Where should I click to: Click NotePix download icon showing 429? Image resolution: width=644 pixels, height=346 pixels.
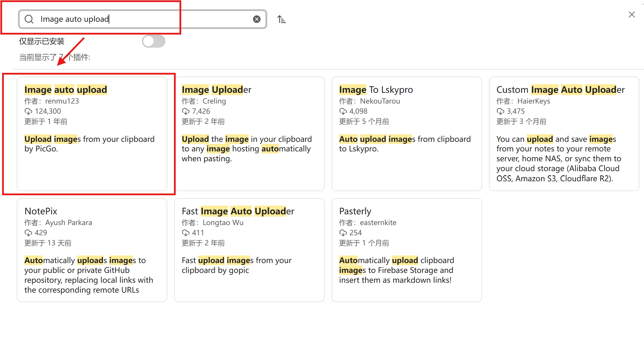click(x=28, y=233)
